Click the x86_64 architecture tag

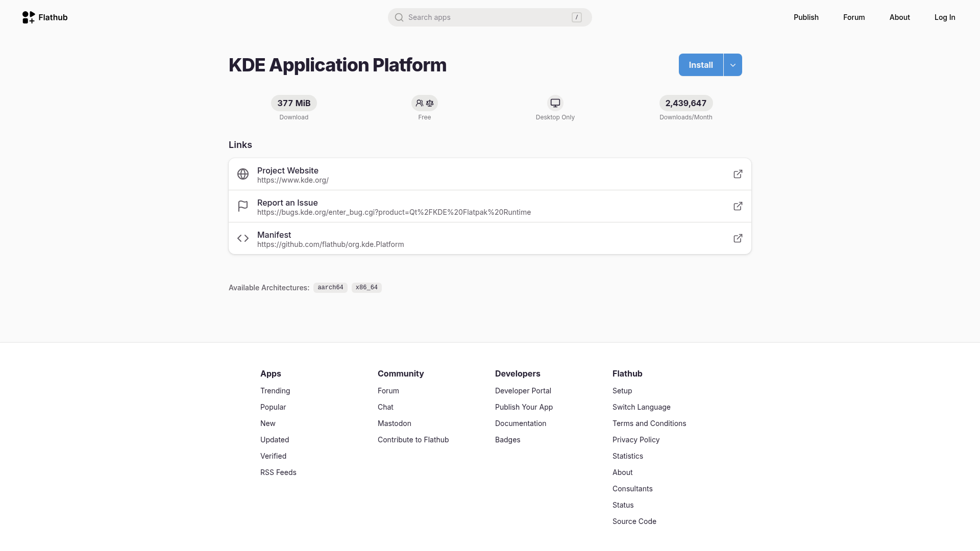click(366, 288)
